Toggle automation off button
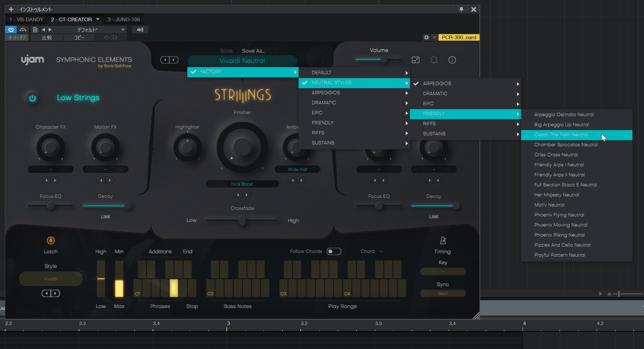The width and height of the screenshot is (644, 349). coord(17,37)
